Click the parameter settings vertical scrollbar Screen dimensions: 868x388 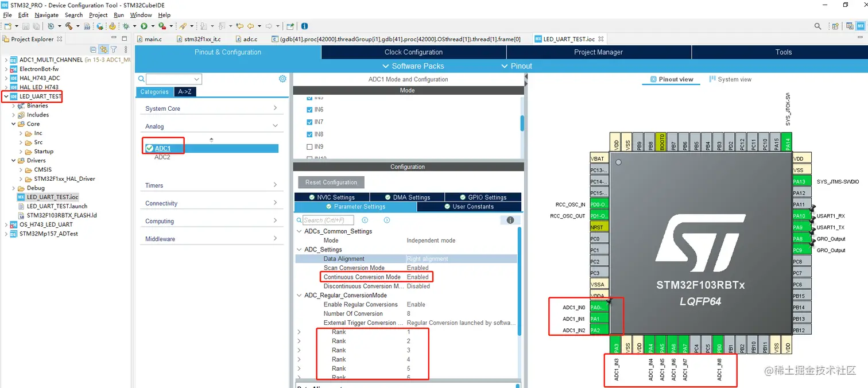520,281
